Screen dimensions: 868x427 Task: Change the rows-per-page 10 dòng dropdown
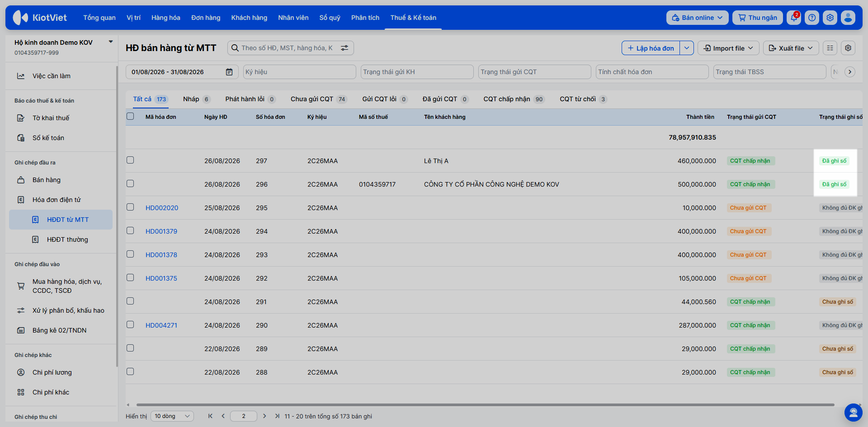point(172,416)
